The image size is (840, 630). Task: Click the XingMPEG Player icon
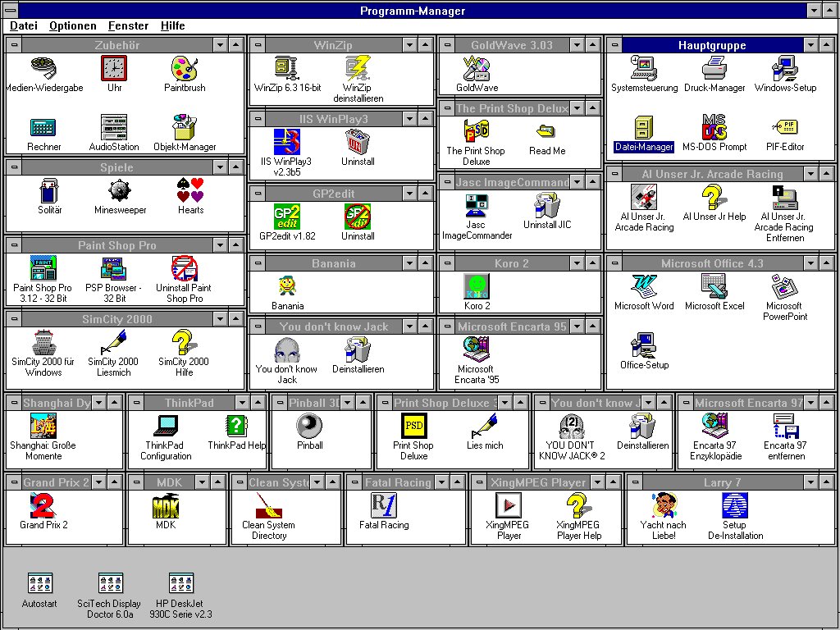[x=509, y=505]
